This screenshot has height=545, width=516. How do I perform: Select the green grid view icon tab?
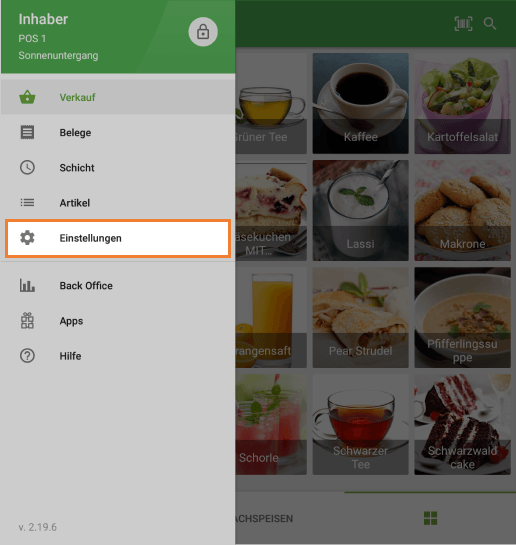[431, 518]
